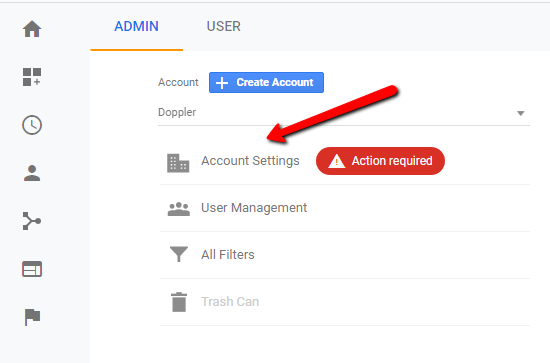This screenshot has height=363, width=550.
Task: Click the Account column label
Action: 178,82
